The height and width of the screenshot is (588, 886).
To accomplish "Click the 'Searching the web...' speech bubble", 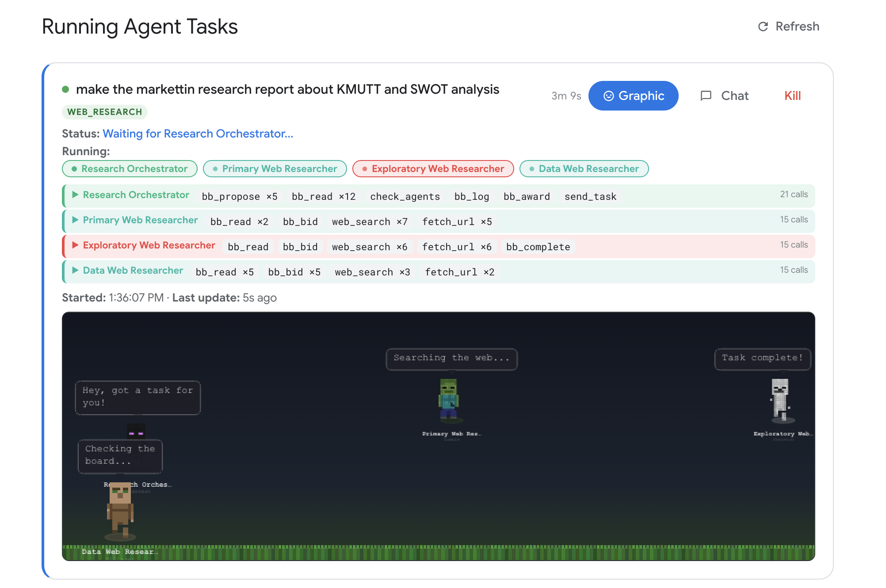I will click(451, 359).
